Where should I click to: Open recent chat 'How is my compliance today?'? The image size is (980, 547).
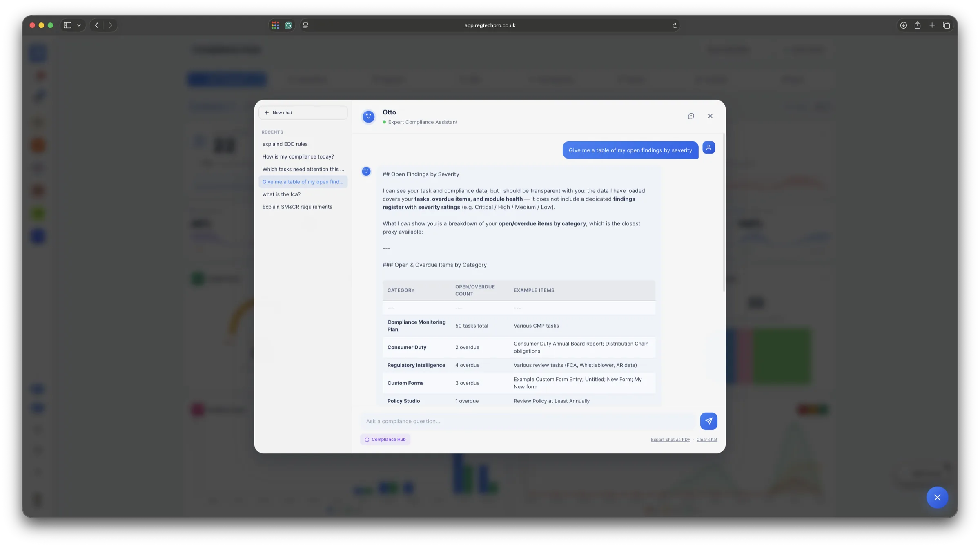coord(303,156)
